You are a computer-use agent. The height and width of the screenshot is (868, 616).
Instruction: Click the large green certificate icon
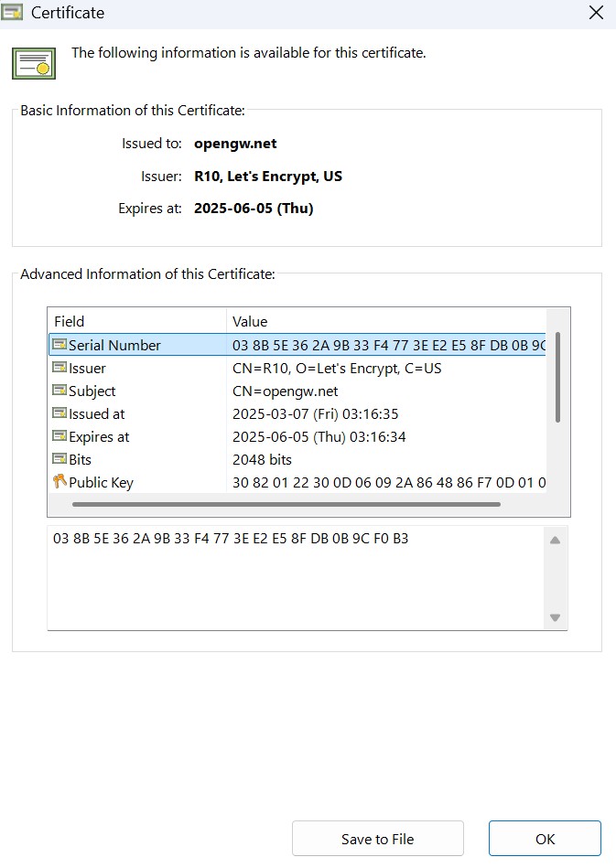click(x=34, y=63)
